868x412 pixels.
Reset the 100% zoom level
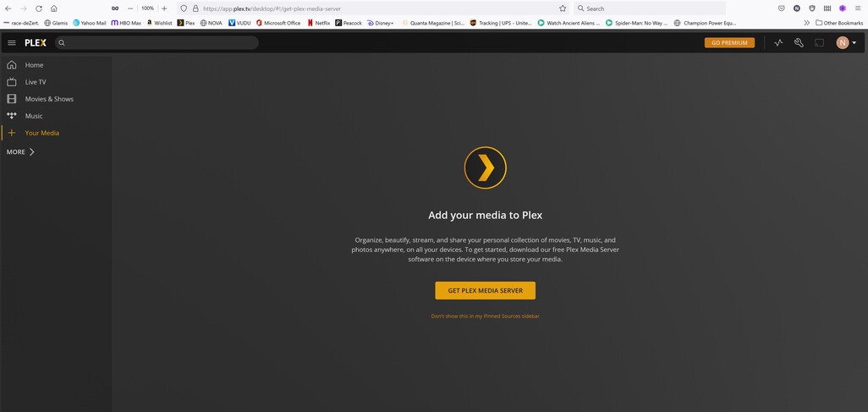(x=147, y=8)
